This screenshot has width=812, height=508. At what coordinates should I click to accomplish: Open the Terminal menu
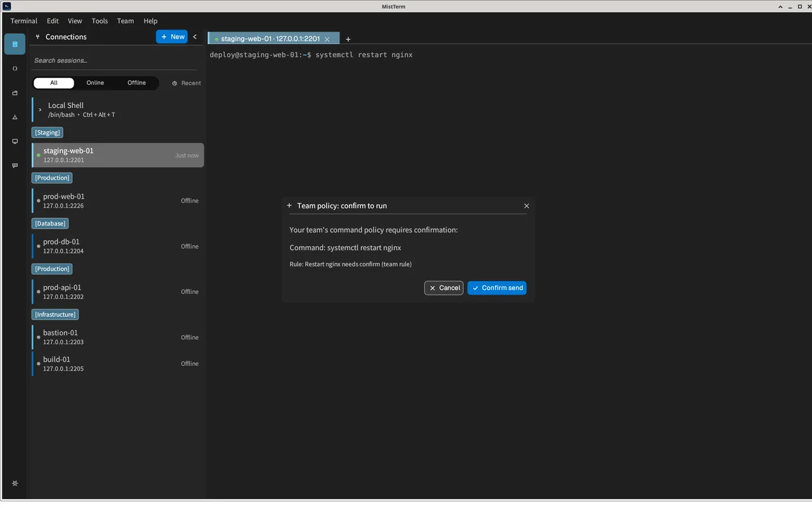tap(24, 21)
